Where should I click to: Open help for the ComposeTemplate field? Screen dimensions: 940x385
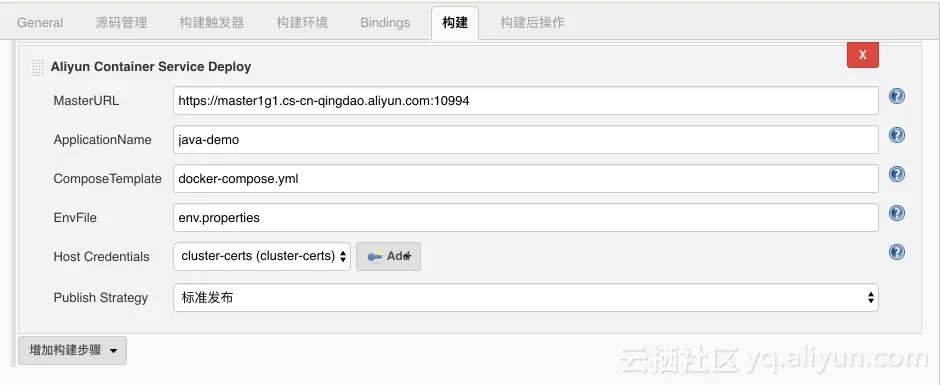(x=896, y=174)
